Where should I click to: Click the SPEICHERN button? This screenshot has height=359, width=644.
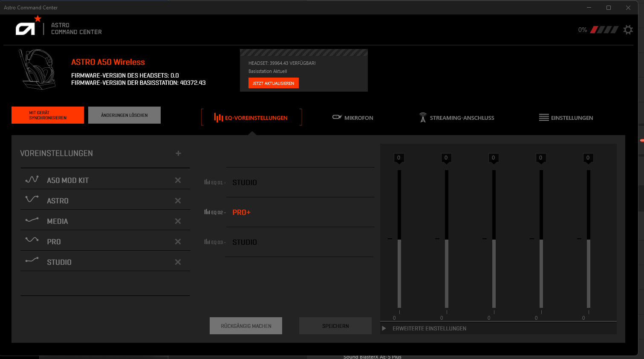point(335,326)
